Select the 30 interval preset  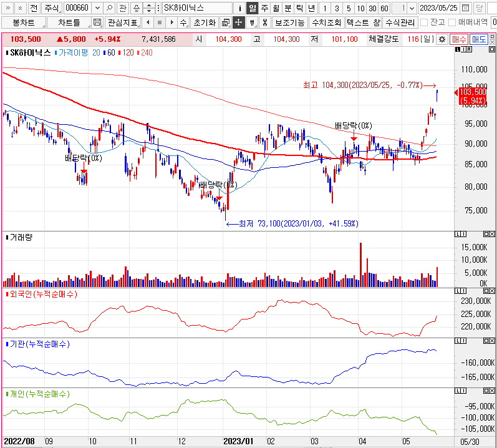point(372,8)
